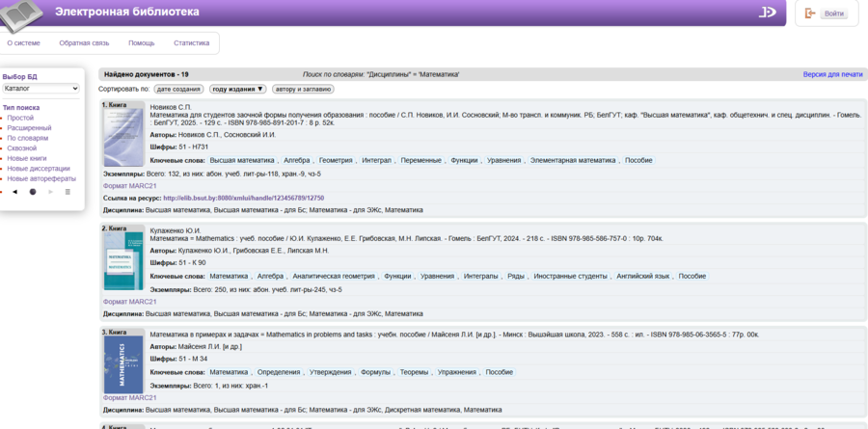Screen dimensions: 868x429
Task: Open Новые диссертации link
Action: (x=39, y=169)
